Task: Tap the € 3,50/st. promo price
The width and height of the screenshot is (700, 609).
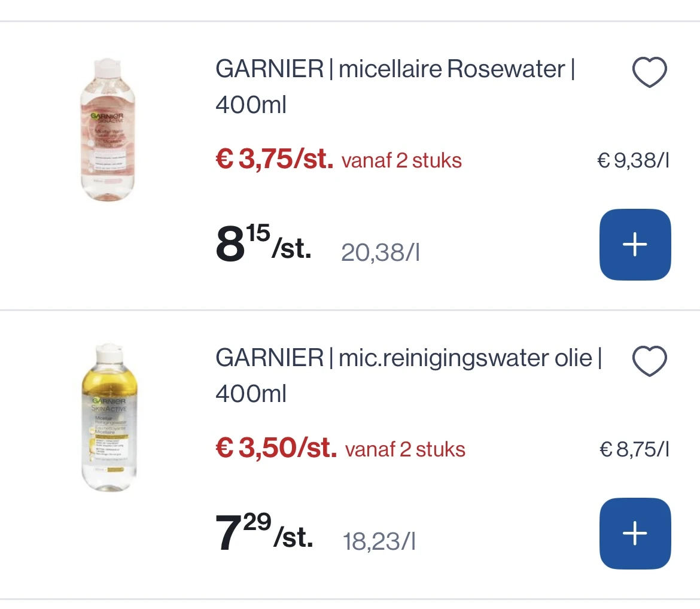Action: (x=276, y=448)
